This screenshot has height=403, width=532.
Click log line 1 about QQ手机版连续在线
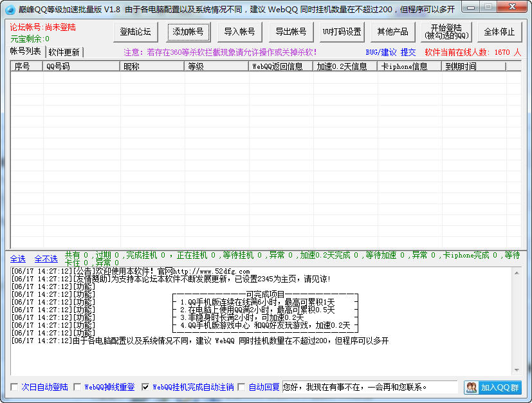pos(257,302)
